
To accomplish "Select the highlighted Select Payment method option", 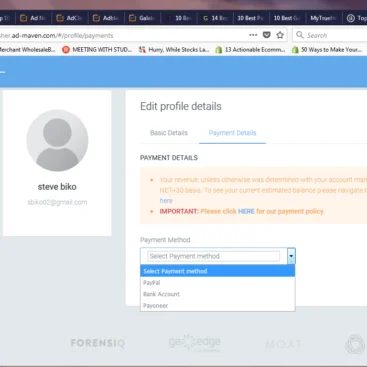I will [x=218, y=271].
